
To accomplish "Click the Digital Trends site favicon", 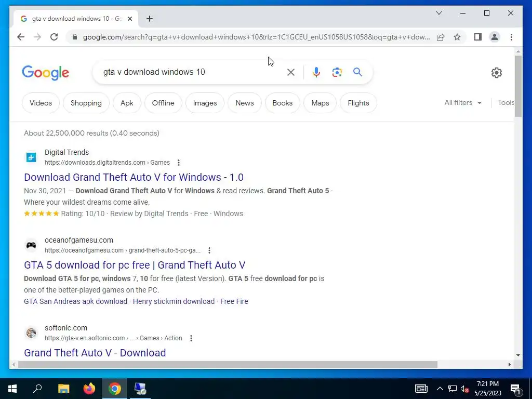I will point(31,157).
